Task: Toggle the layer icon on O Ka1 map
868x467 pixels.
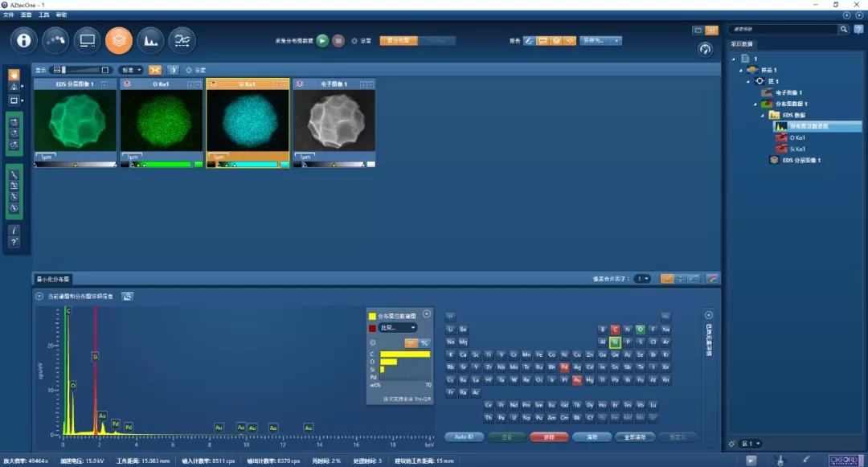Action: pyautogui.click(x=127, y=84)
